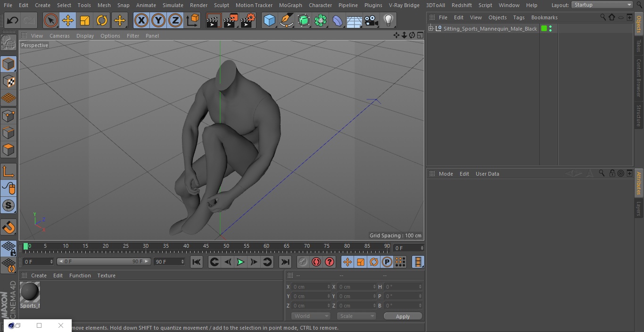Select the Scale tool
The height and width of the screenshot is (332, 644).
(x=85, y=21)
